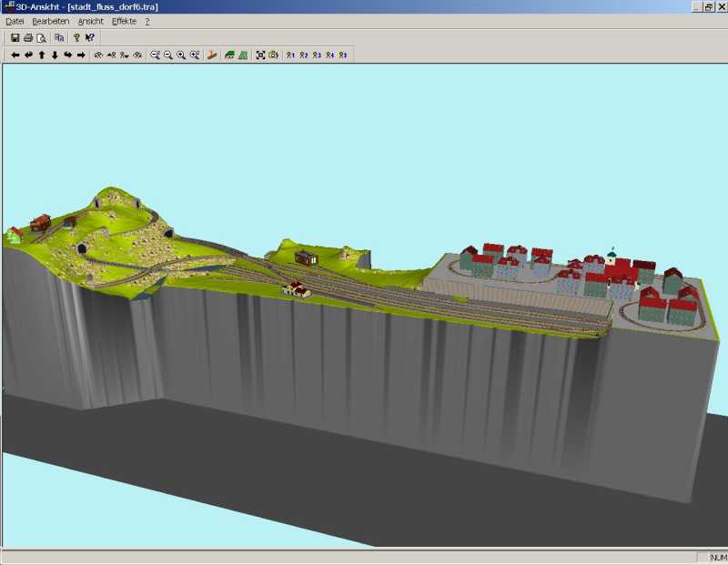The width and height of the screenshot is (728, 565).
Task: Click the Copy icon in the toolbar
Action: tap(59, 37)
